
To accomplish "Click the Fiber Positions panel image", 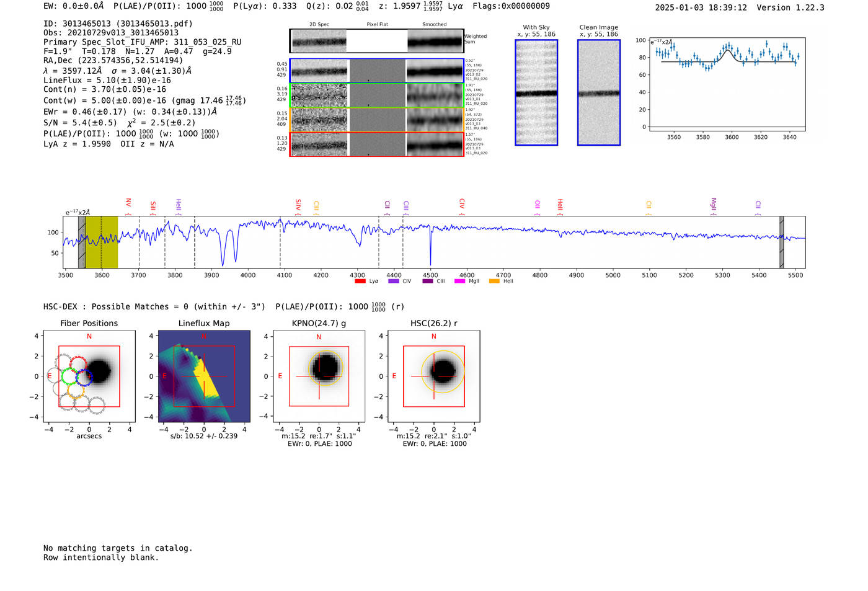I will tap(89, 376).
